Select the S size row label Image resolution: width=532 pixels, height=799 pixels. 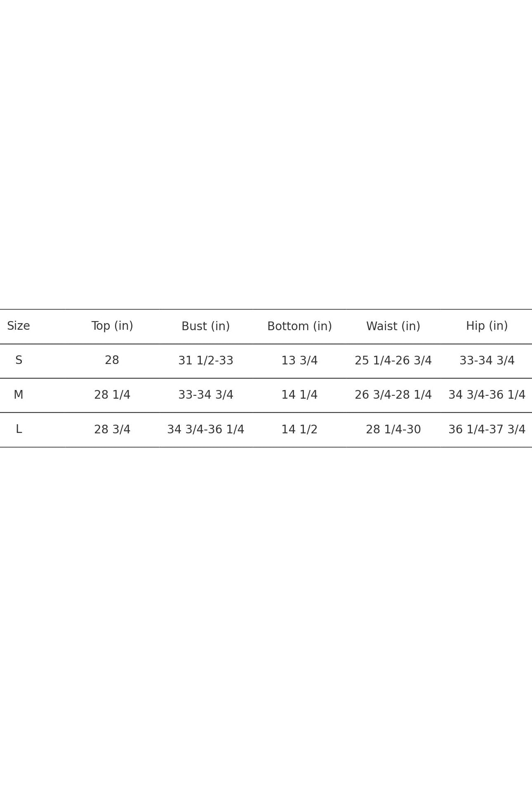coord(19,360)
